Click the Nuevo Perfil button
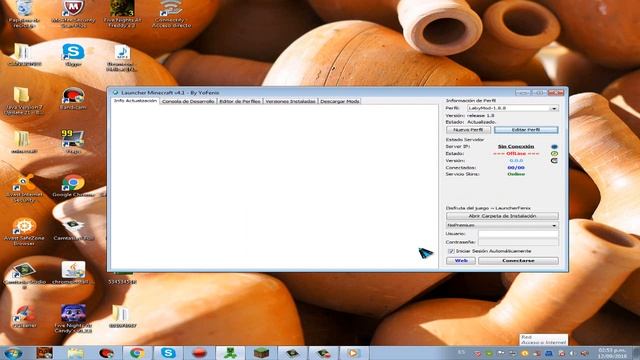 click(x=468, y=130)
